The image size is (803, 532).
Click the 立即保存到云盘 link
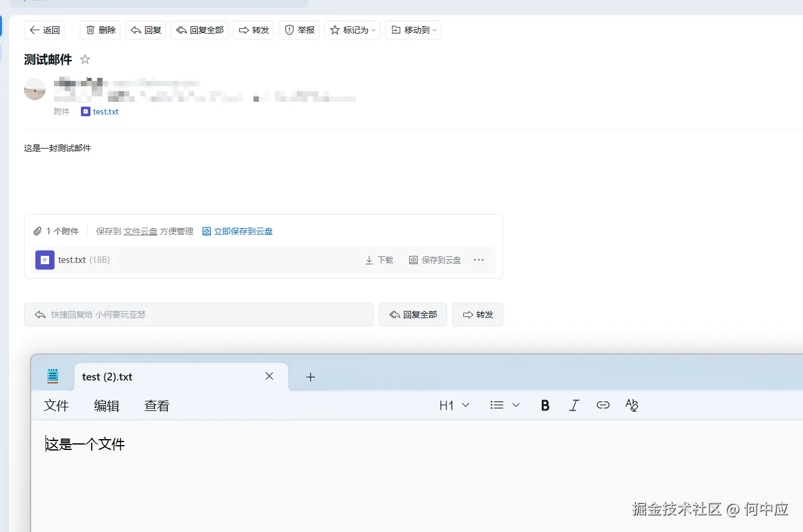point(243,231)
